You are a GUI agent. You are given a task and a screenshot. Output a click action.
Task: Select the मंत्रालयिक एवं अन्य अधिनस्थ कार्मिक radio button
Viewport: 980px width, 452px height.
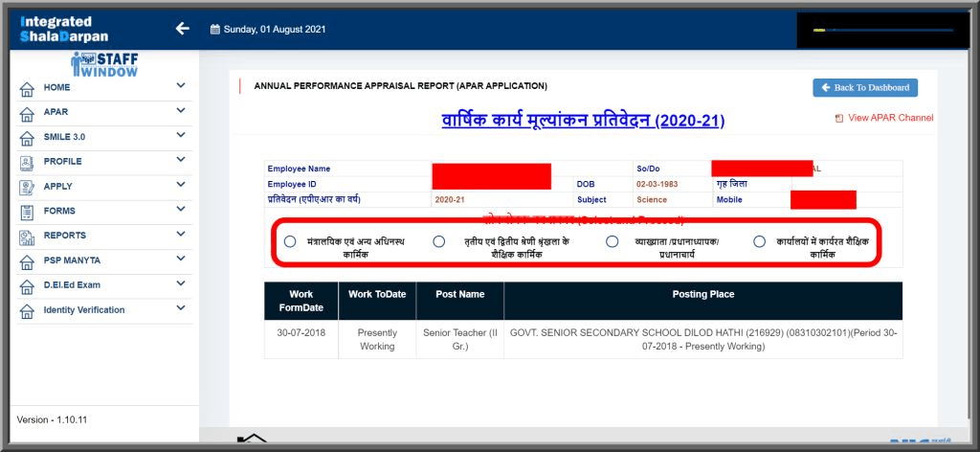tap(289, 241)
